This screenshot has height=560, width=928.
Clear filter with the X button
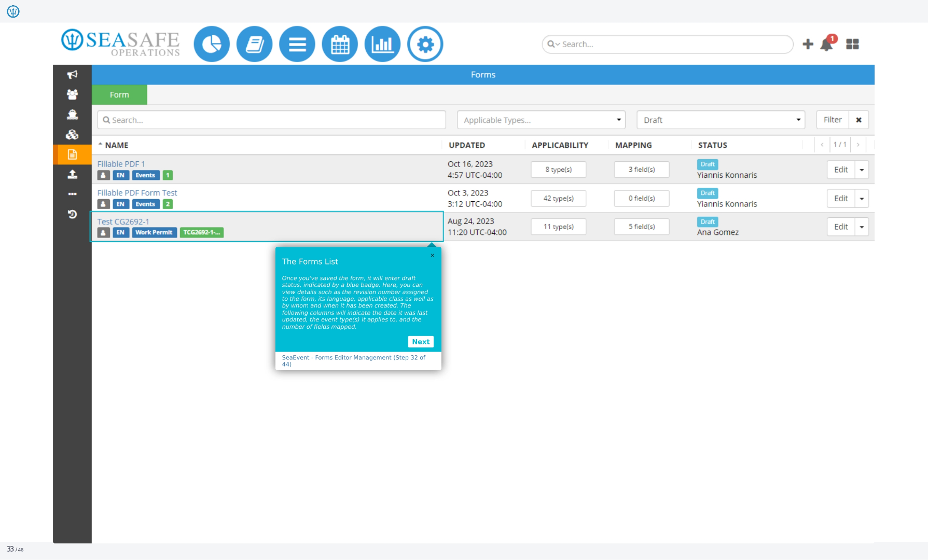858,120
